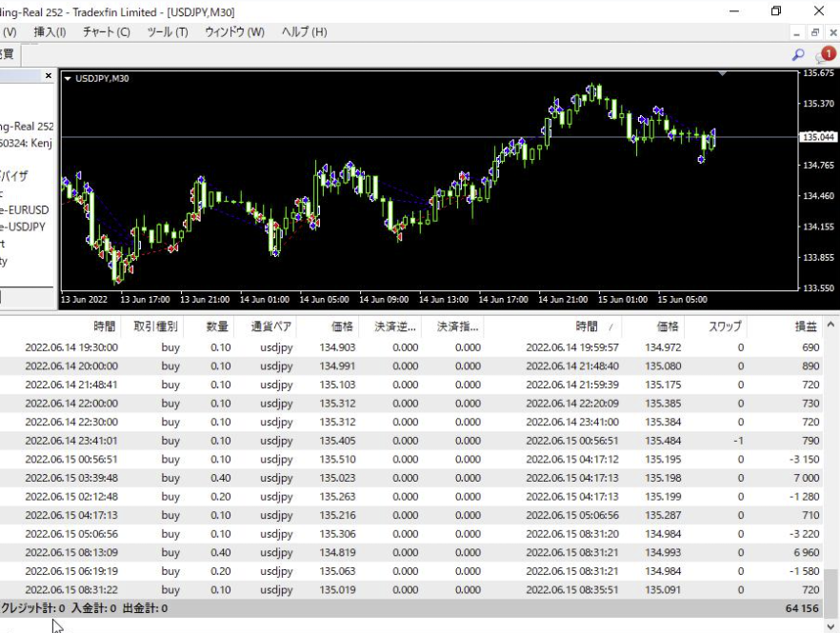Sort by the 通貨ペア column header

pos(271,326)
